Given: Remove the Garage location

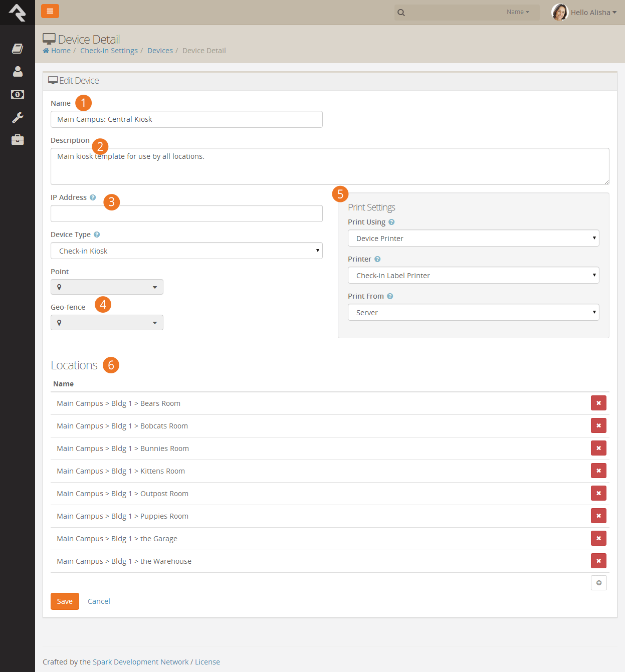Looking at the screenshot, I should (x=598, y=538).
